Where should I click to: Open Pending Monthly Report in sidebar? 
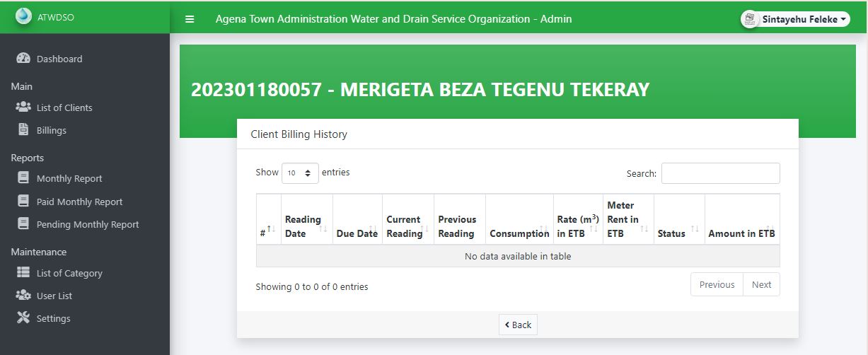pyautogui.click(x=88, y=224)
